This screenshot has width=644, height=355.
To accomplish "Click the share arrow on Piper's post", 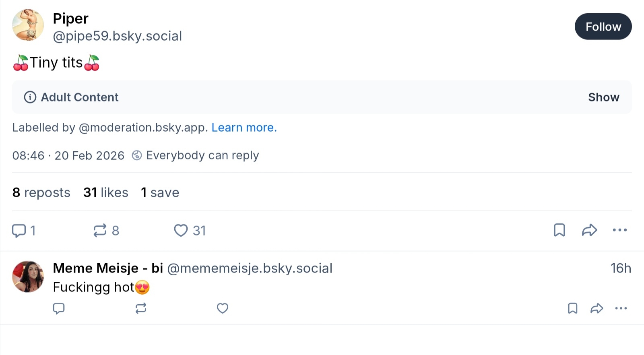I will point(589,230).
